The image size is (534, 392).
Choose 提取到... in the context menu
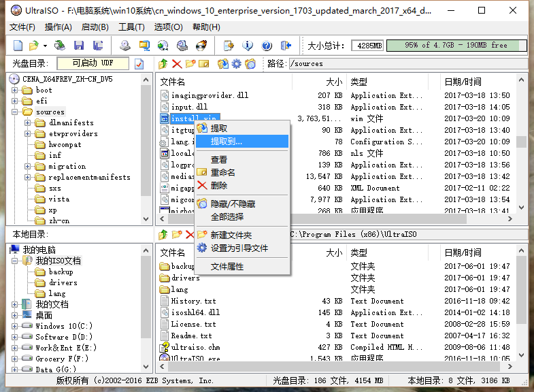pyautogui.click(x=242, y=141)
